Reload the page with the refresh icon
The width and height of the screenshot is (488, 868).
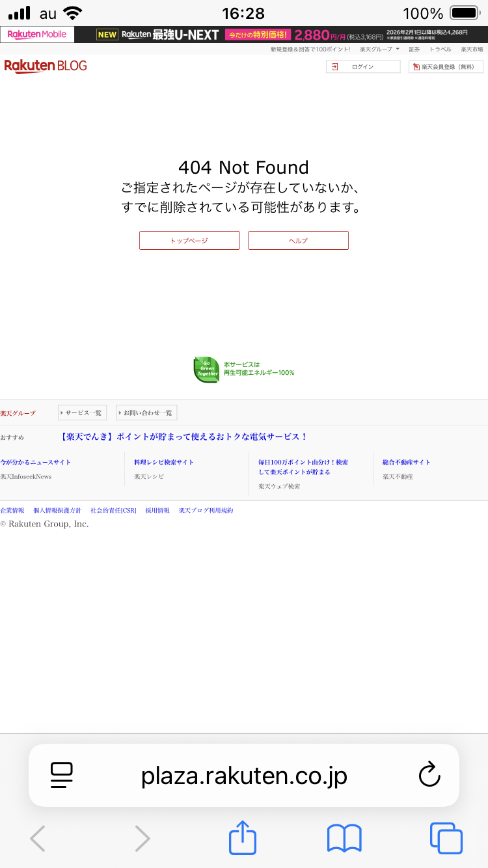[x=429, y=774]
